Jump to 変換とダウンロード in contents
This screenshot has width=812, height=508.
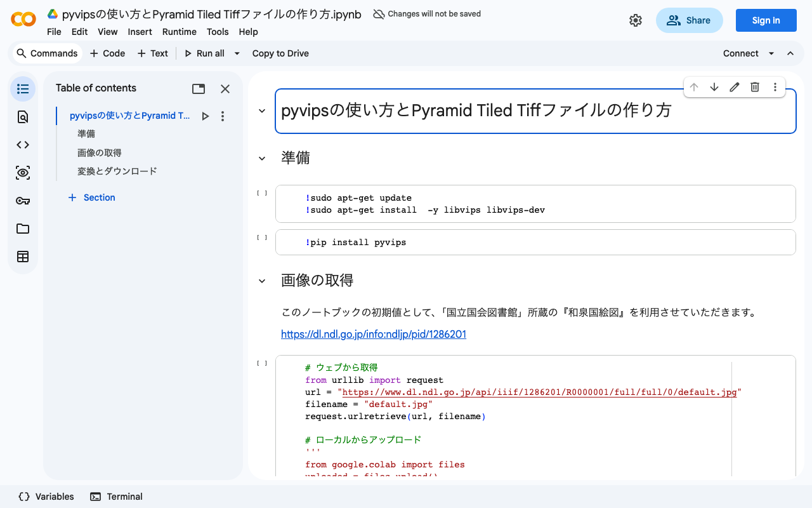(117, 171)
